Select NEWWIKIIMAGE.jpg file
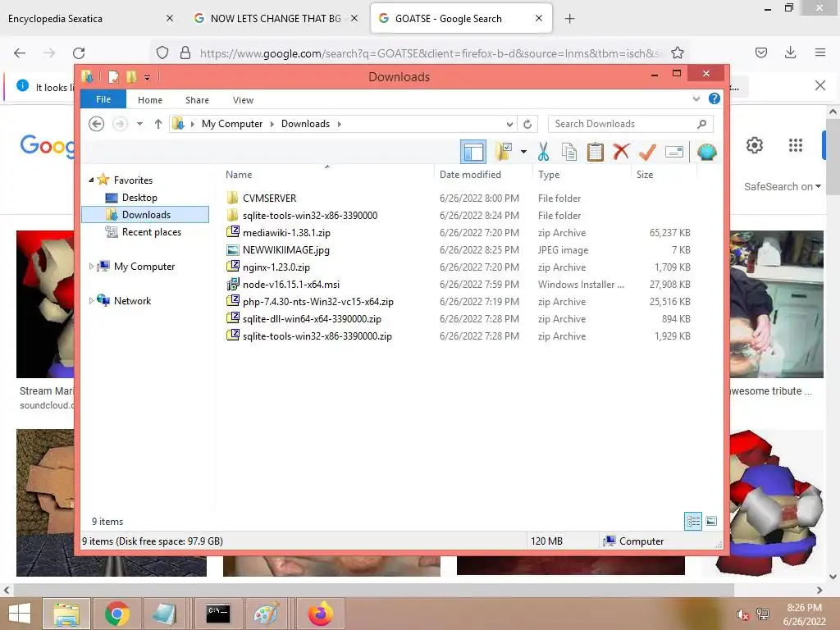The image size is (840, 630). [285, 250]
